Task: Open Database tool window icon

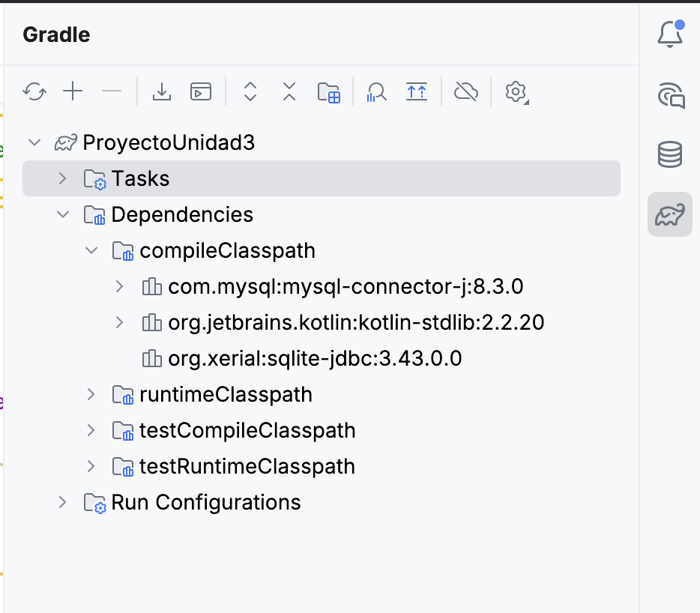Action: (x=670, y=154)
